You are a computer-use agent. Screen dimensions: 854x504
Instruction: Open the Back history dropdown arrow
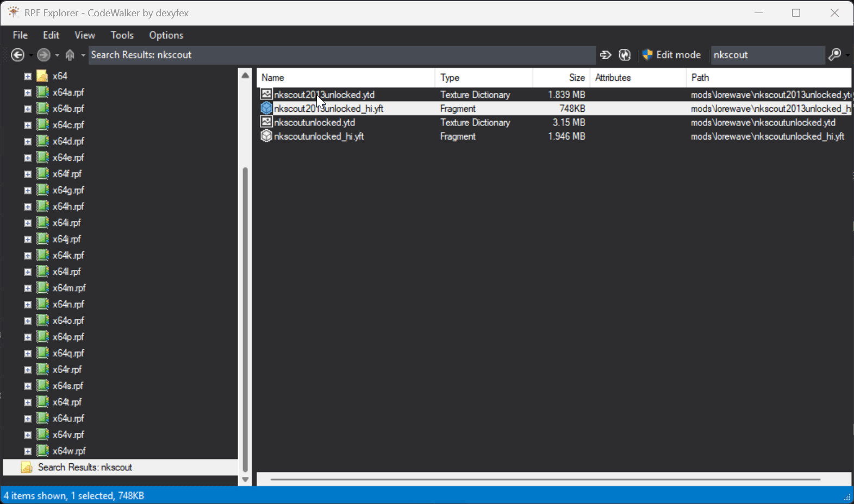31,55
